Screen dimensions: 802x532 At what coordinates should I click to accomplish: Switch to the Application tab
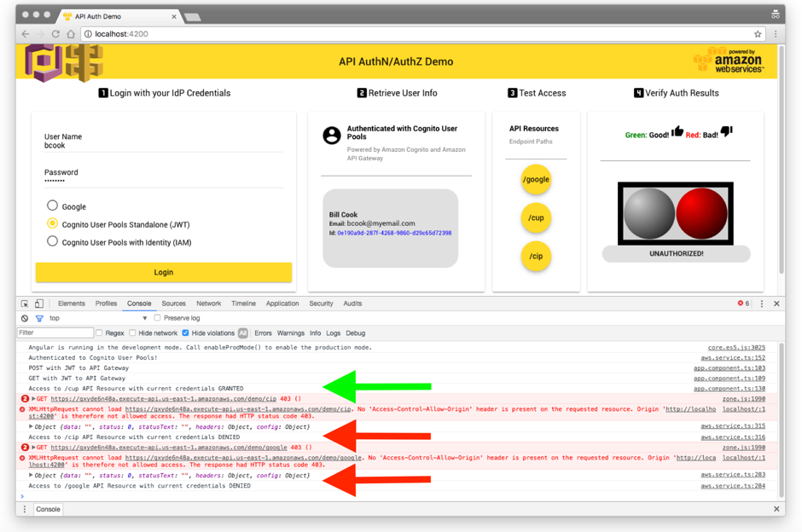(282, 304)
